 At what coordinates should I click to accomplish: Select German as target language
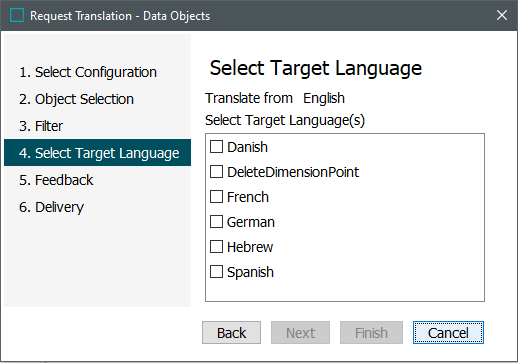pyautogui.click(x=216, y=222)
